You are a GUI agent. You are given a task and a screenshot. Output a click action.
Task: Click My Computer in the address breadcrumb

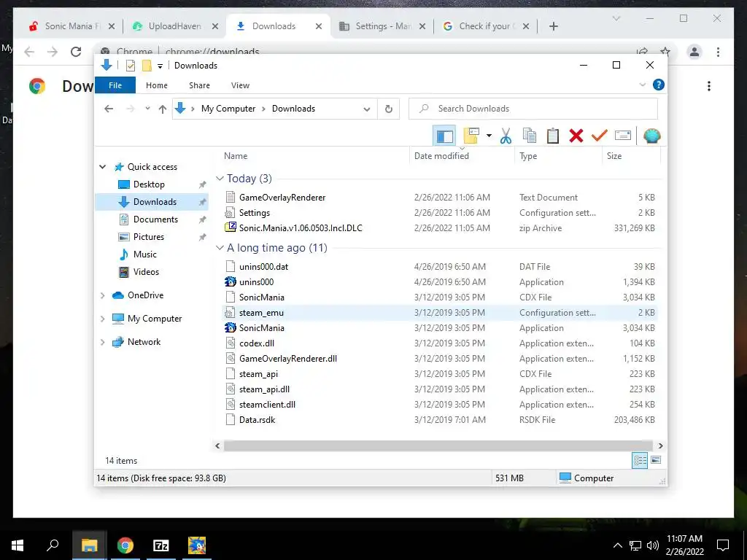pos(228,109)
